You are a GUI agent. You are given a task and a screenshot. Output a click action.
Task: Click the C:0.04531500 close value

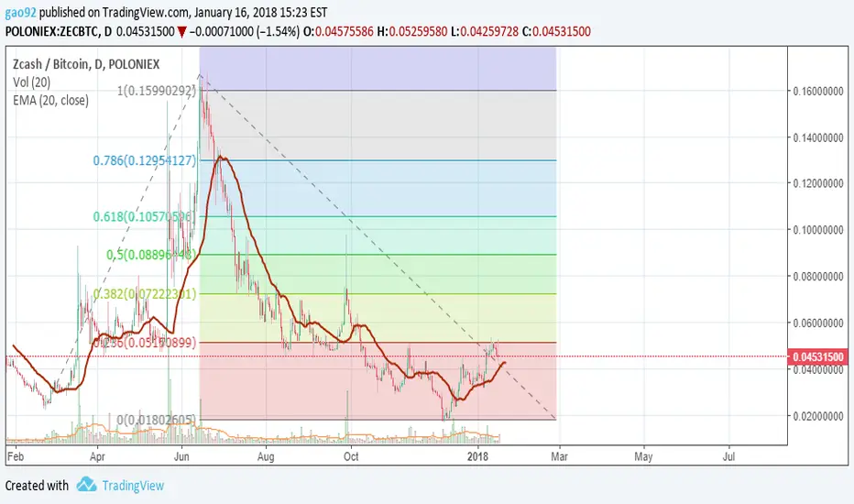tap(556, 31)
